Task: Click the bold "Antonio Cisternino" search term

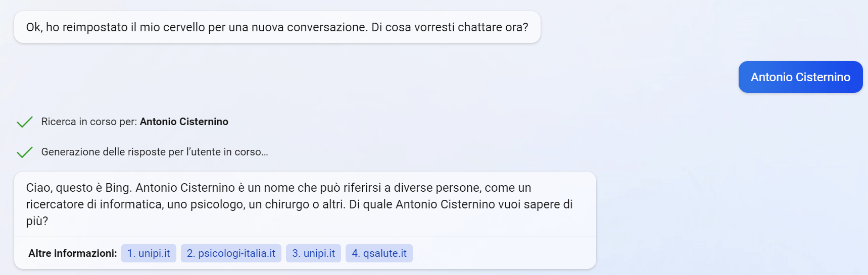Action: 184,122
